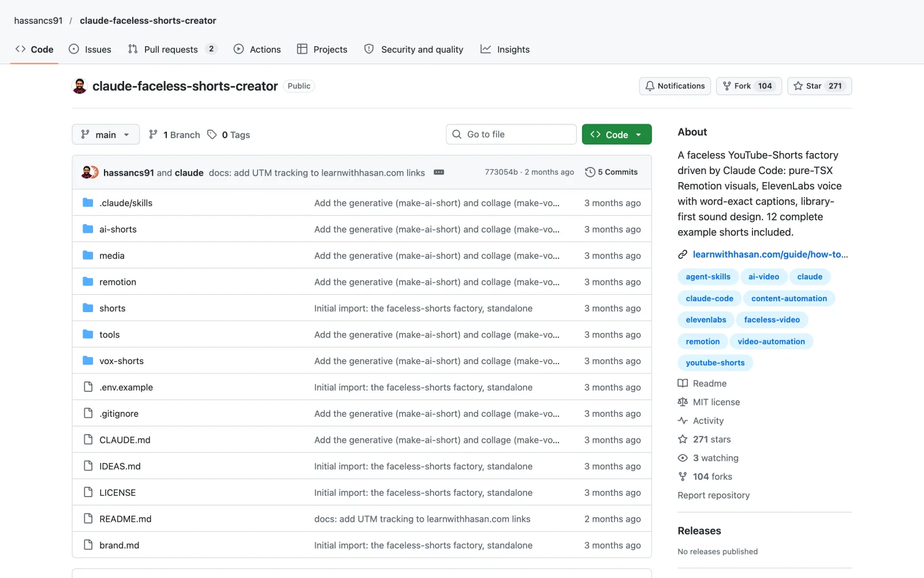Click the tag icon beside 0 Tags
Viewport: 924px width, 578px height.
click(x=212, y=135)
